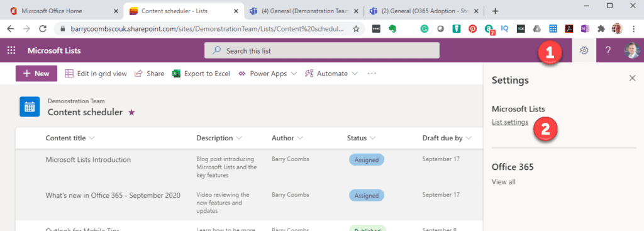This screenshot has width=644, height=231.
Task: Reload the page
Action: pos(42,28)
